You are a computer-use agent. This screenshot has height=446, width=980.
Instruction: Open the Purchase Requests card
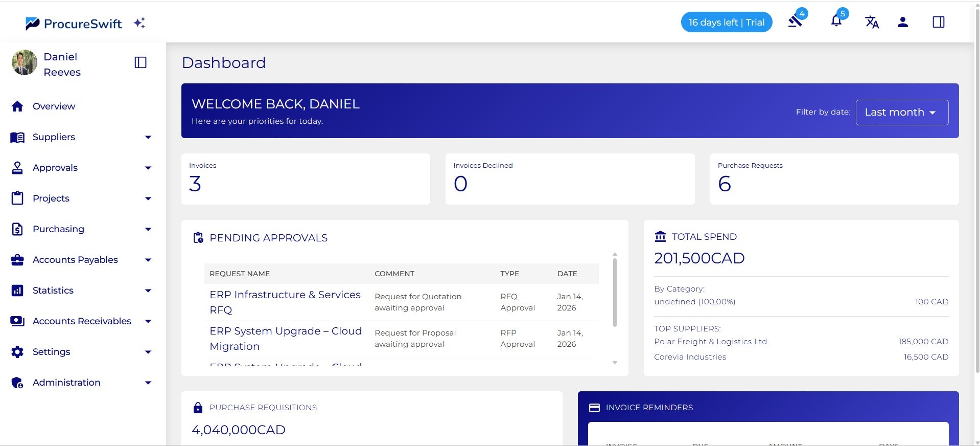coord(834,179)
